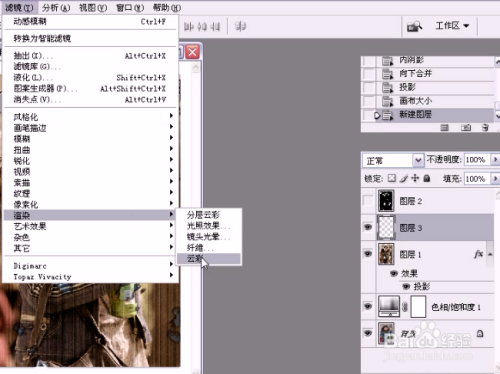Viewport: 500px width, 374px height.
Task: Toggle lock all padlock icon
Action: 427,179
